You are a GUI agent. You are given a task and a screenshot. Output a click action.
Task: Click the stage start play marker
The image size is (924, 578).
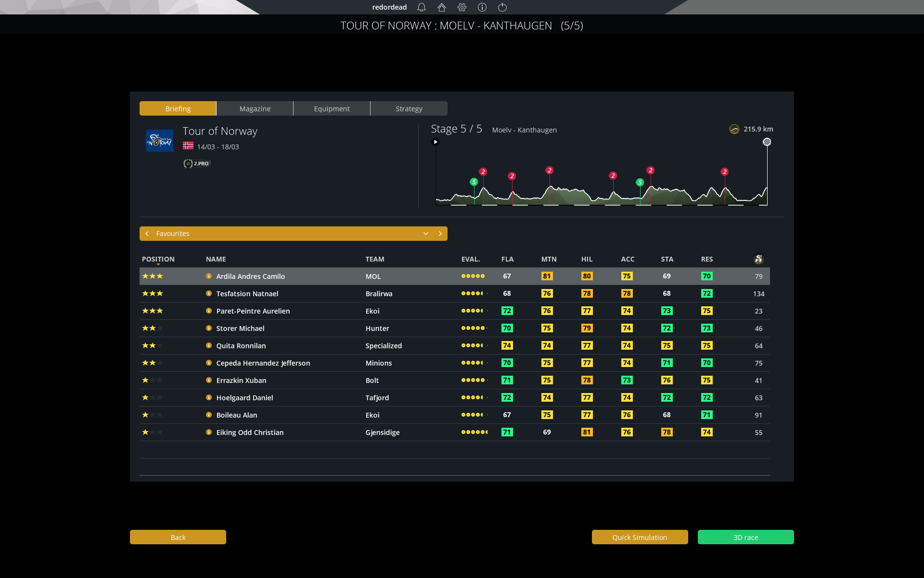point(436,142)
